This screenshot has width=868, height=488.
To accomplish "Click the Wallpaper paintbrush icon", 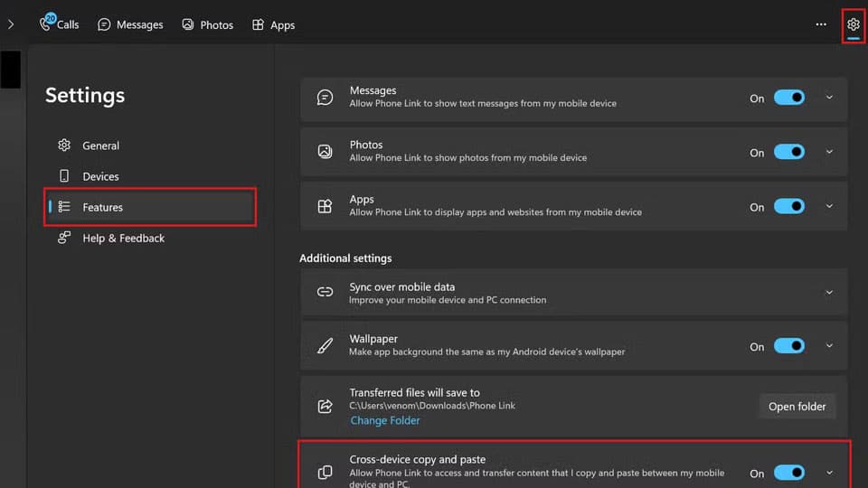I will point(325,346).
